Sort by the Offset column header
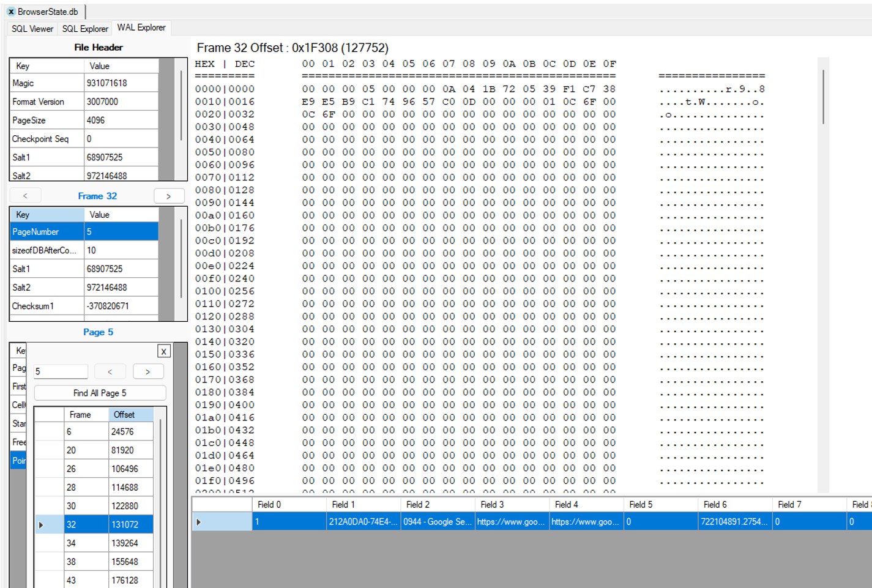This screenshot has height=588, width=872. (x=130, y=415)
